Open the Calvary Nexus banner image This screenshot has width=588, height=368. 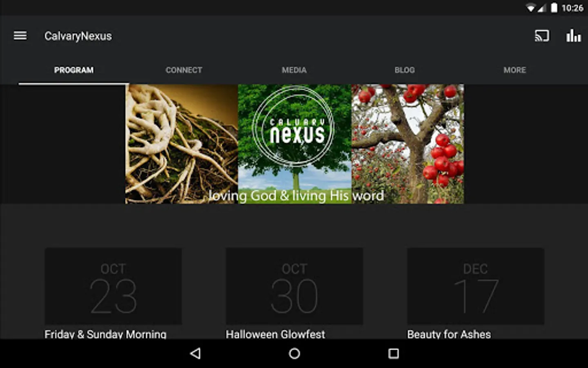pyautogui.click(x=294, y=144)
